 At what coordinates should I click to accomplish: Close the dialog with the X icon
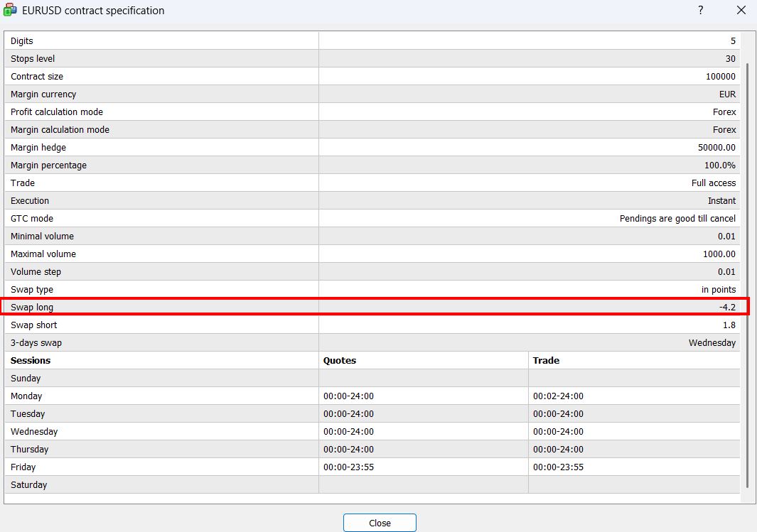(x=741, y=11)
